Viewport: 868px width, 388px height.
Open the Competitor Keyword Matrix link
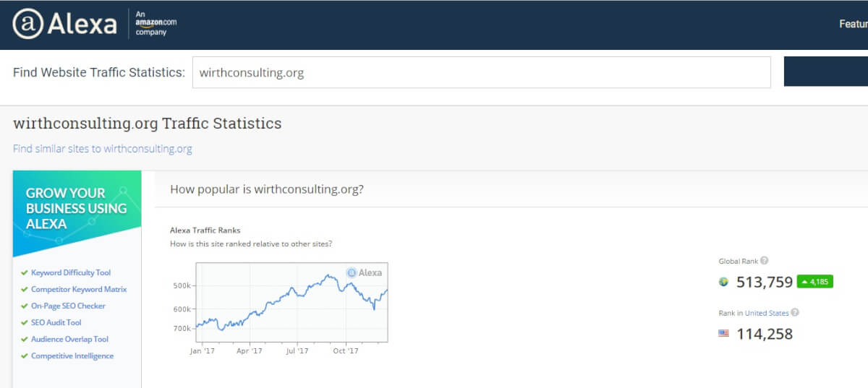[79, 289]
